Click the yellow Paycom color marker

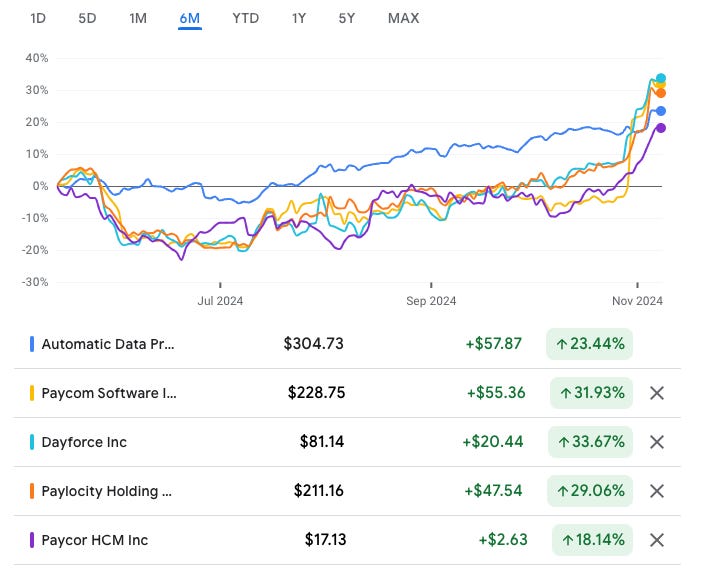32,393
